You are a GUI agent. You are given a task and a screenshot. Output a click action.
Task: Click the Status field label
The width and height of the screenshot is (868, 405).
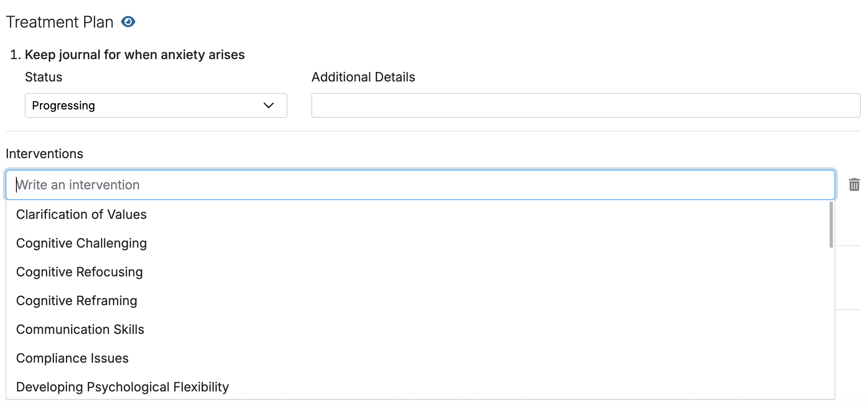click(44, 77)
